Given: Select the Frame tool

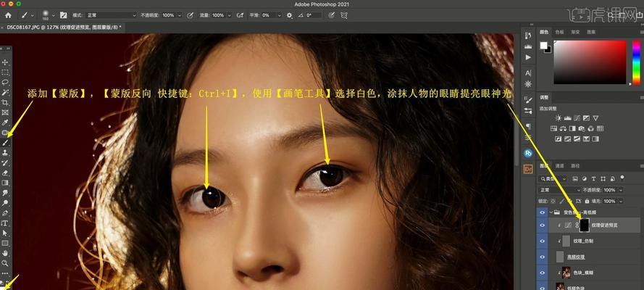Looking at the screenshot, I should click(x=5, y=112).
